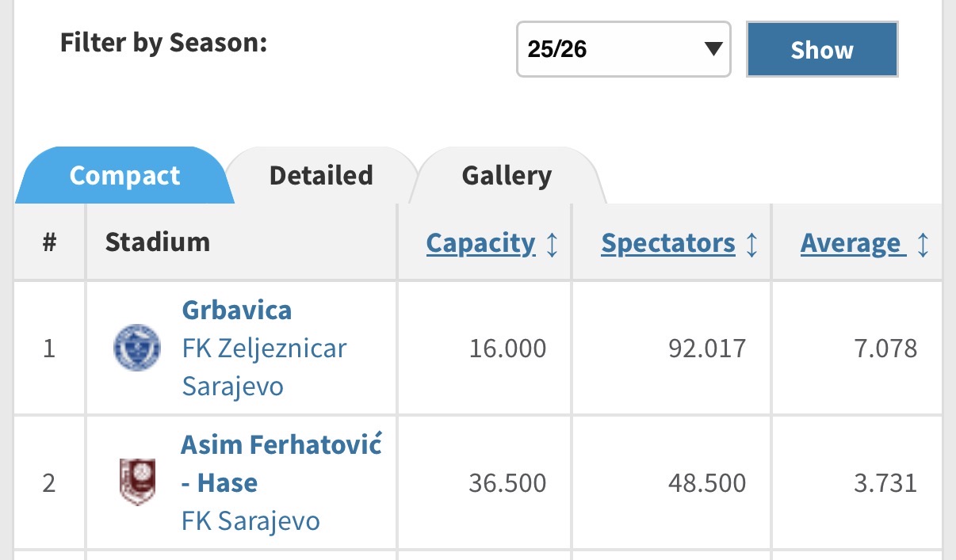Open Asim Ferhatović - Hase stadium link
Viewport: 956px width, 560px height.
click(281, 463)
